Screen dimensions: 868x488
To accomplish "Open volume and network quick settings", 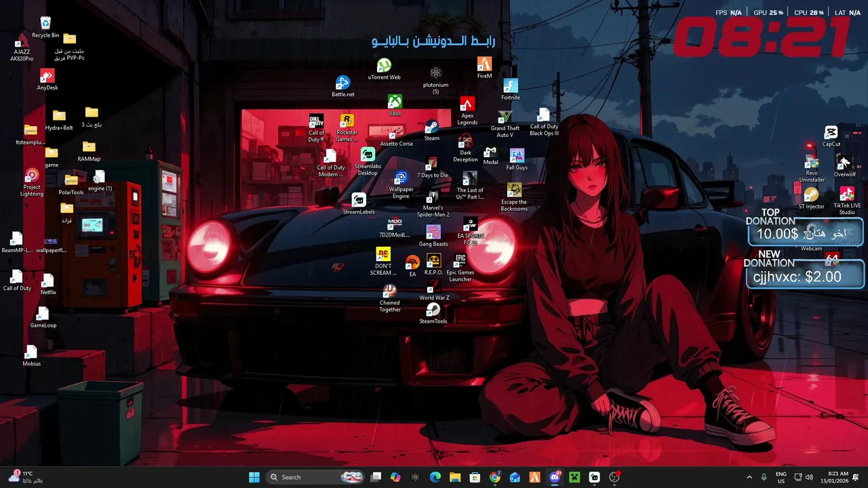I will (x=804, y=477).
